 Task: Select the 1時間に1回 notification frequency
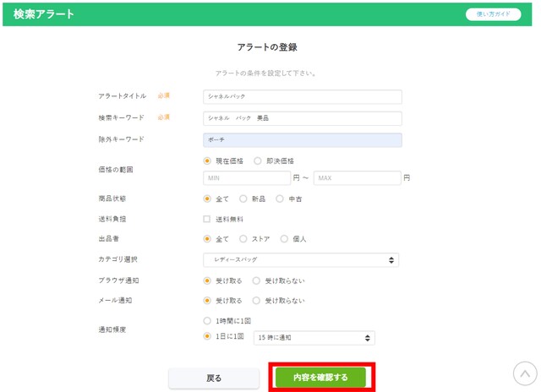pos(208,321)
